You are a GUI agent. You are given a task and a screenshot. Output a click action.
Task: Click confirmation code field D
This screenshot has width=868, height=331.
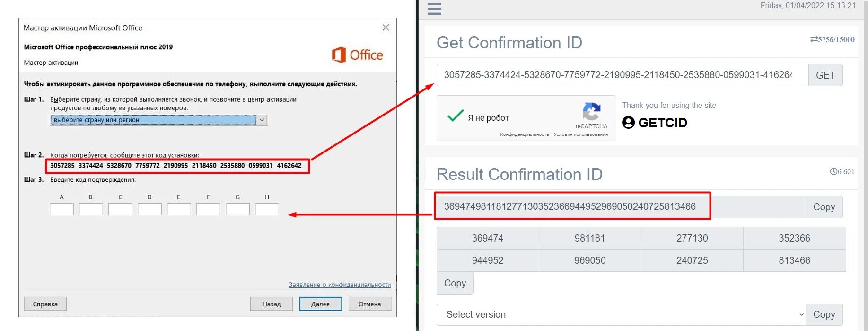point(149,209)
